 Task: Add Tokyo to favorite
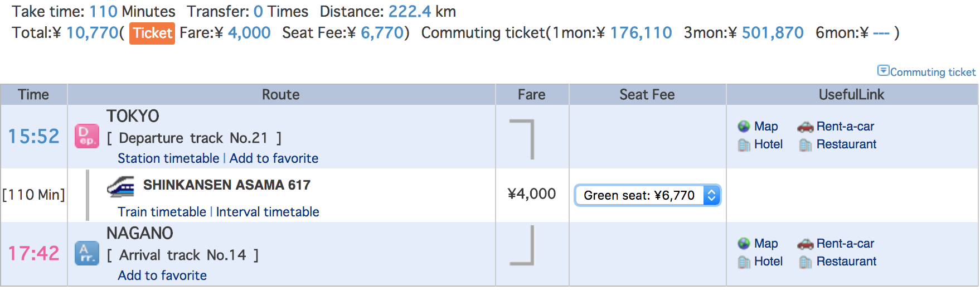274,158
